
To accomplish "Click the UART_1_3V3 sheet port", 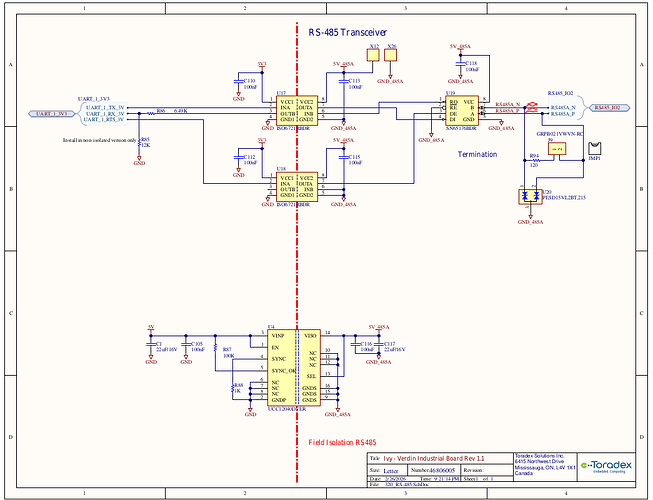I will pos(52,113).
